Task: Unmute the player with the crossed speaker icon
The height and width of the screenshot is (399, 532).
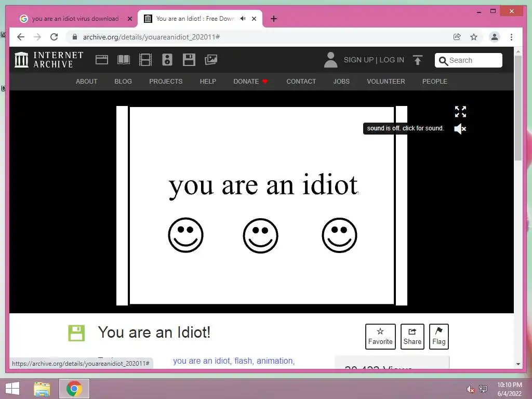Action: click(x=460, y=129)
